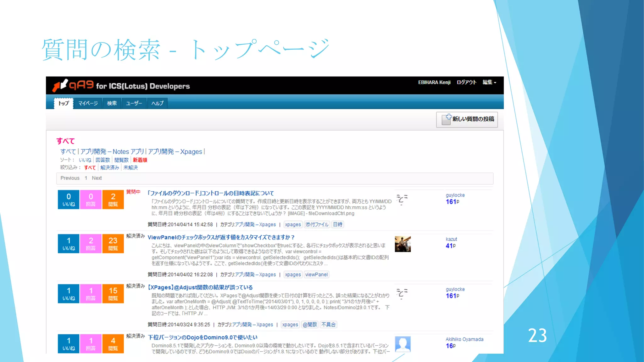This screenshot has width=644, height=362.
Task: Select the ヘルプ tab
Action: pos(157,103)
